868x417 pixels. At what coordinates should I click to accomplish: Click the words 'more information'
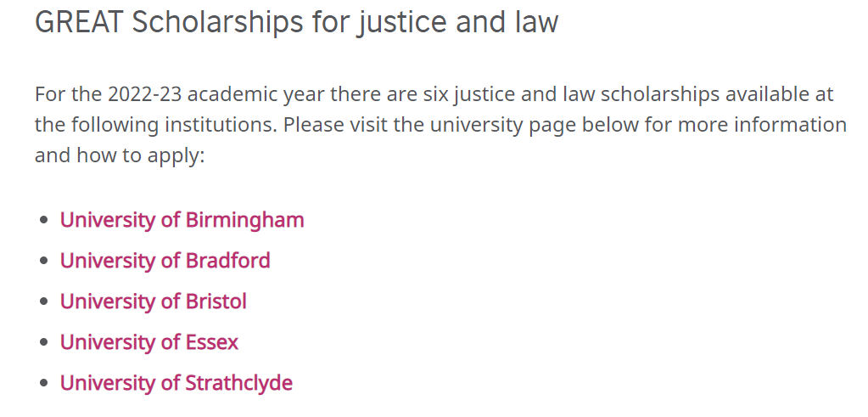tap(762, 125)
